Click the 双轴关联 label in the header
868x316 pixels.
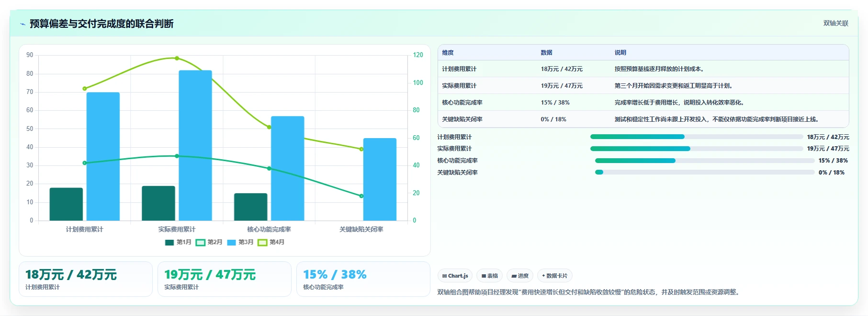tap(835, 23)
